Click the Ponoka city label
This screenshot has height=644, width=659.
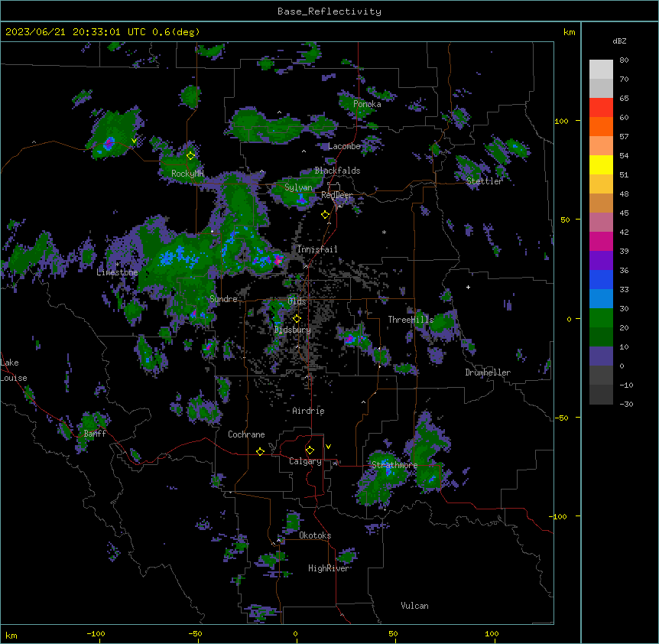click(367, 104)
